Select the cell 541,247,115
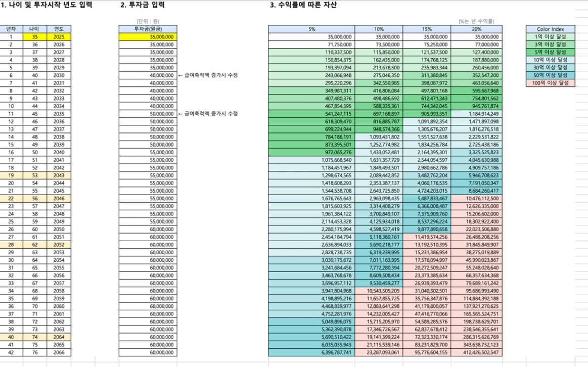 click(x=311, y=114)
